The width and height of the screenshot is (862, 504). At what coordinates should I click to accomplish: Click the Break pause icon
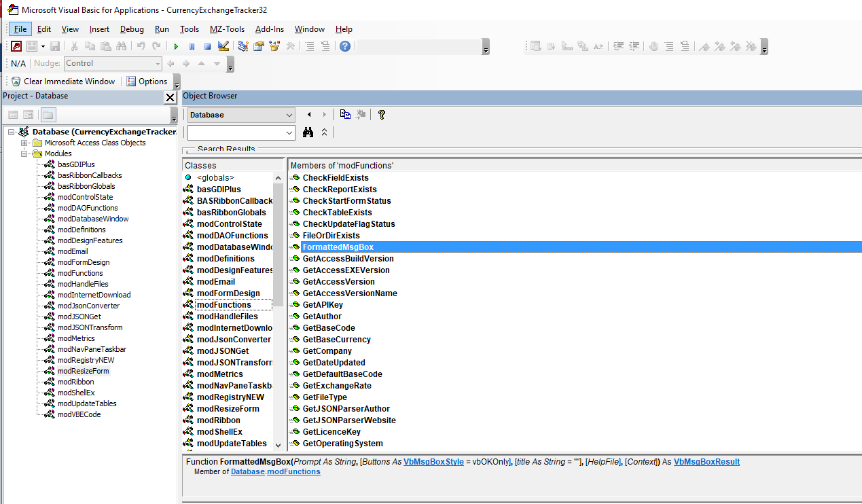(x=192, y=46)
